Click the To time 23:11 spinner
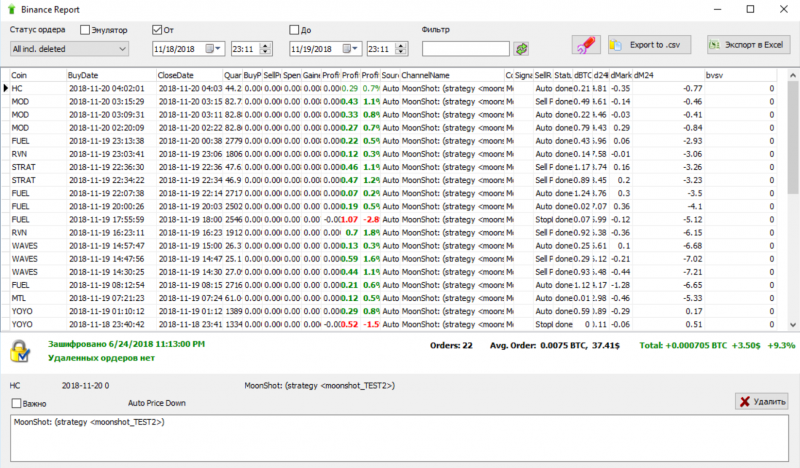The image size is (800, 468). click(x=402, y=49)
